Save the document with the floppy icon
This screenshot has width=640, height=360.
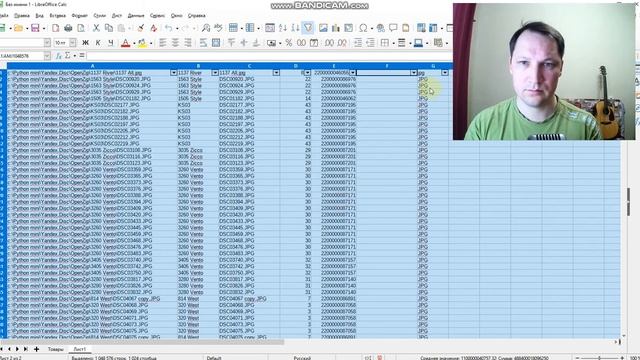coord(35,28)
